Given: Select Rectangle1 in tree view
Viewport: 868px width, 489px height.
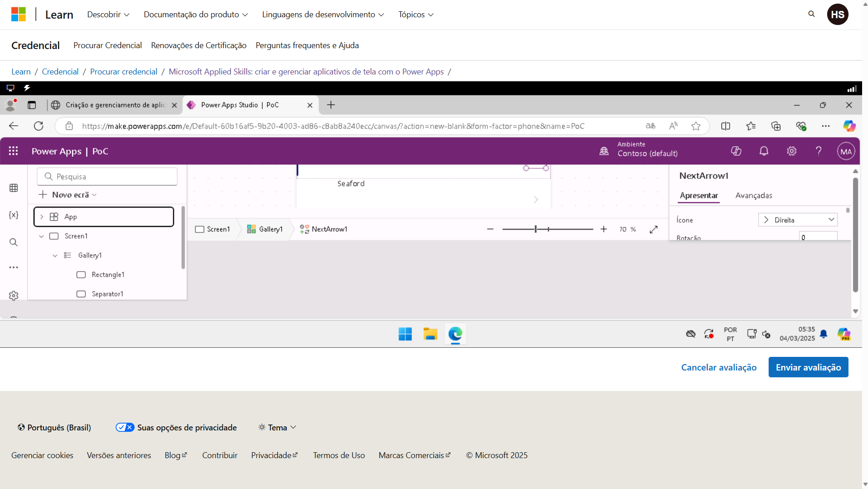Looking at the screenshot, I should click(x=108, y=275).
